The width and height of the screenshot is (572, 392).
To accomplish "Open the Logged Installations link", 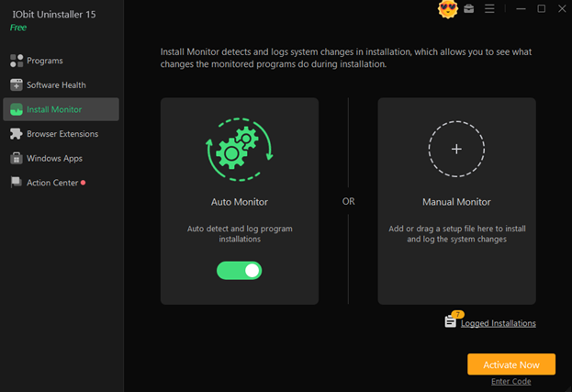I will coord(499,323).
